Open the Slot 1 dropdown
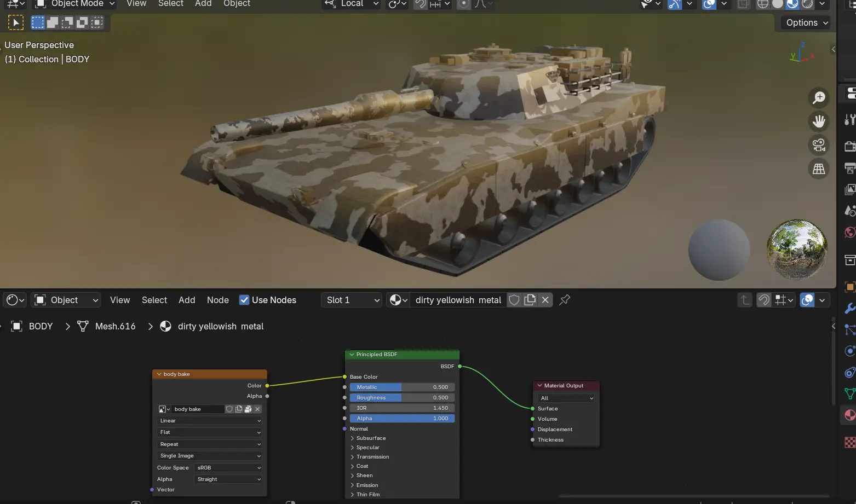856x504 pixels. point(352,300)
